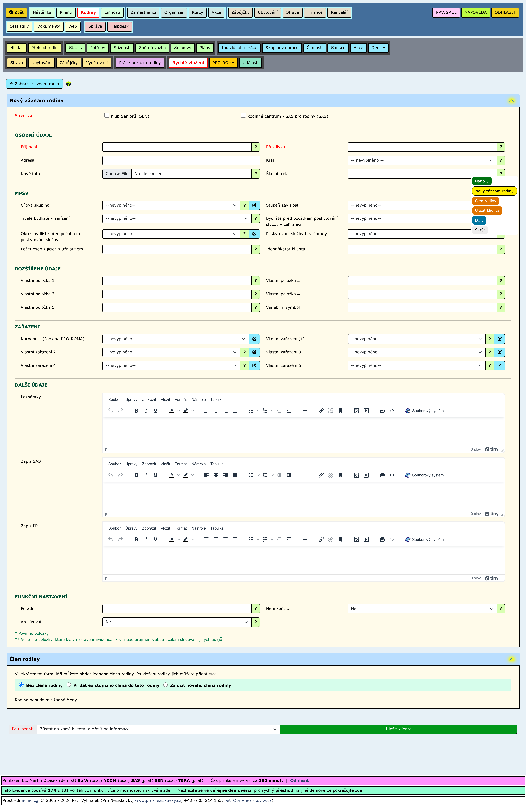Apply text color in the Poznámky editor

172,411
